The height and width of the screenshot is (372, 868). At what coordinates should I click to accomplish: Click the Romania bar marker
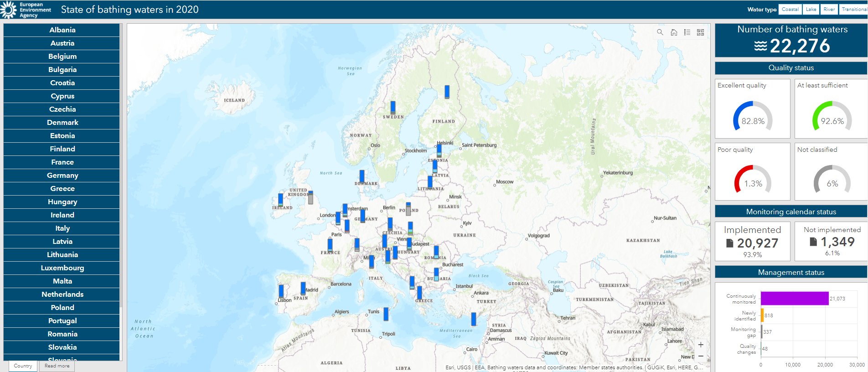pos(436,252)
